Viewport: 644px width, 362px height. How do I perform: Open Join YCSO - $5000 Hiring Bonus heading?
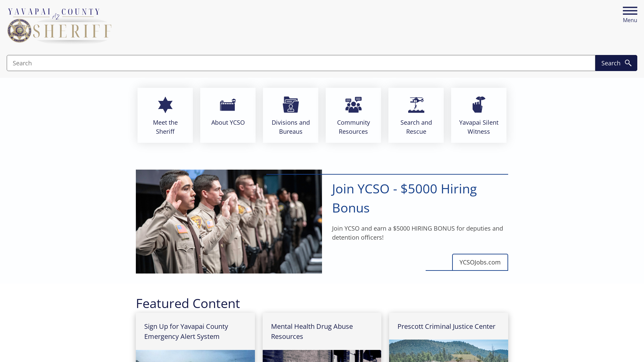coord(404,198)
